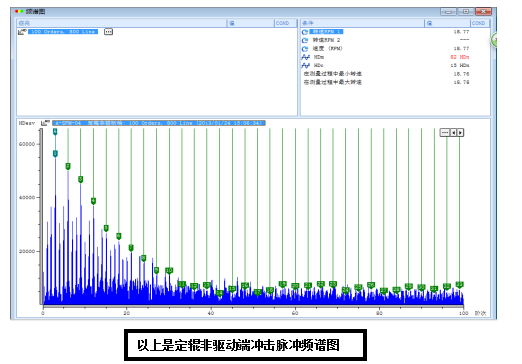Click the speed (RPM) rotation icon
The height and width of the screenshot is (364, 522).
[x=305, y=49]
